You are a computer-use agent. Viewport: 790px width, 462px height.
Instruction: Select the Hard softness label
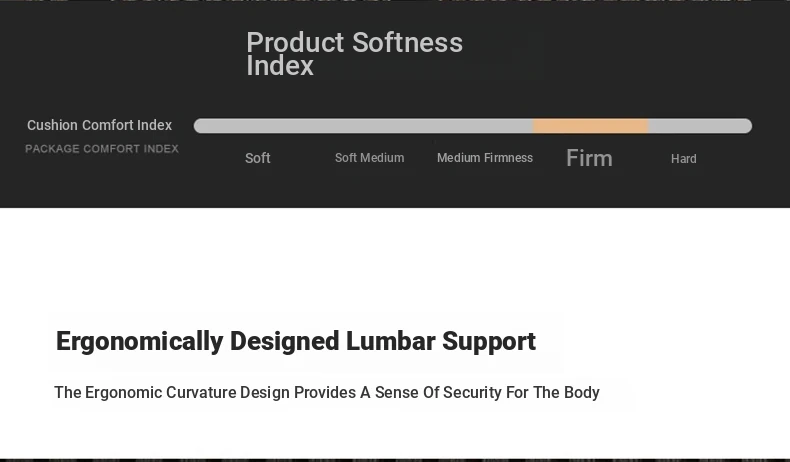(x=684, y=159)
